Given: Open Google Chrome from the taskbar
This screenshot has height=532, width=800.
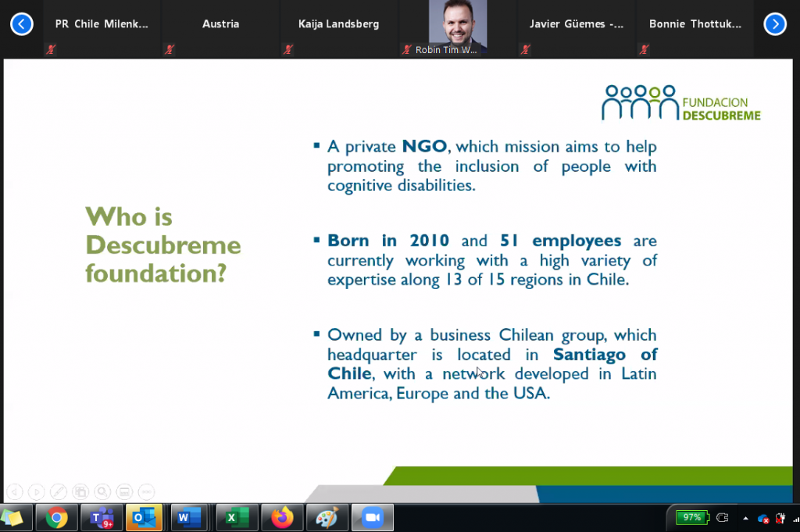Looking at the screenshot, I should [56, 518].
